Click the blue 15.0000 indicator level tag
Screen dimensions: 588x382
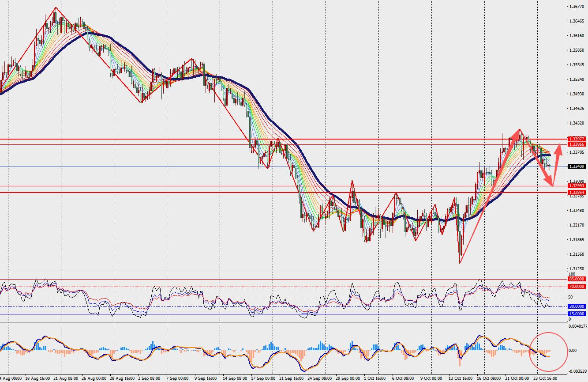tap(577, 314)
